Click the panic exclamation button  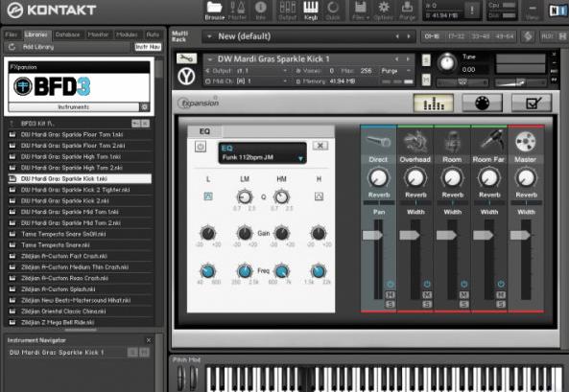tap(472, 11)
